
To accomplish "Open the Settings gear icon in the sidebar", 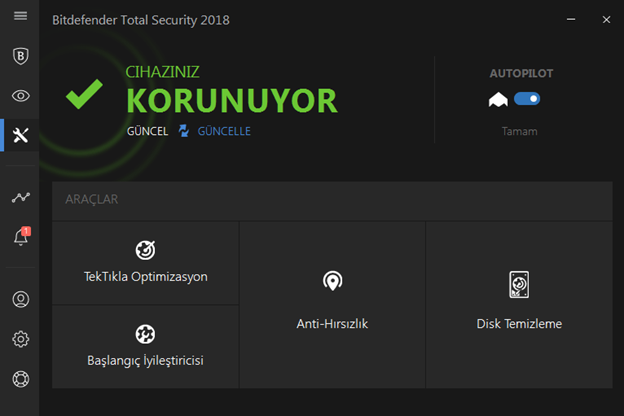I will tap(21, 339).
